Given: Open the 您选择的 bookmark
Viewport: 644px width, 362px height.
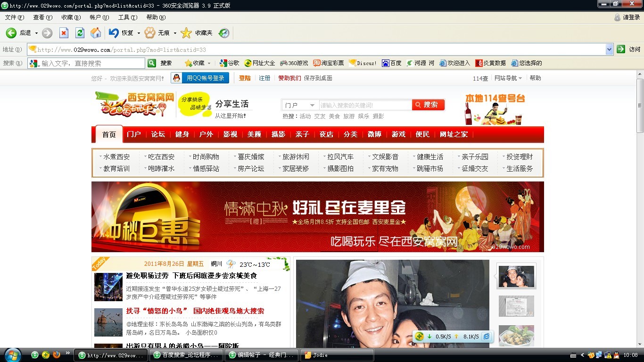Looking at the screenshot, I should click(x=527, y=63).
